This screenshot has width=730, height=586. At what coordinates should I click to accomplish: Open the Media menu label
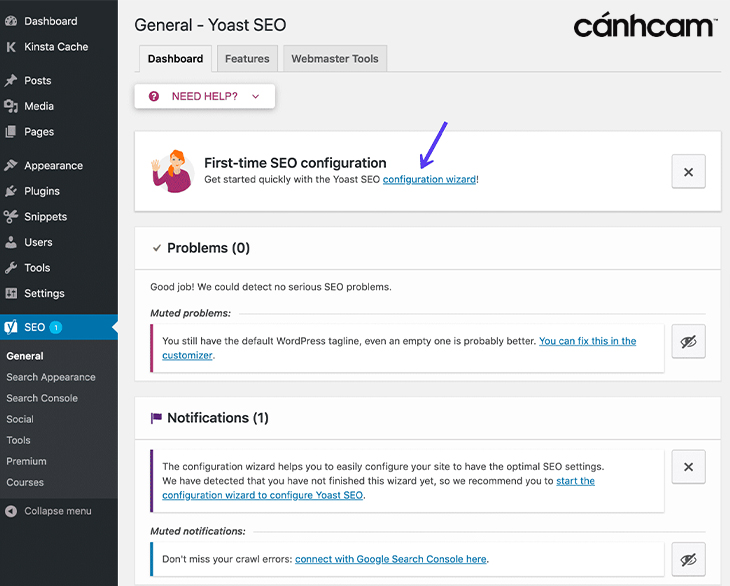pos(39,106)
